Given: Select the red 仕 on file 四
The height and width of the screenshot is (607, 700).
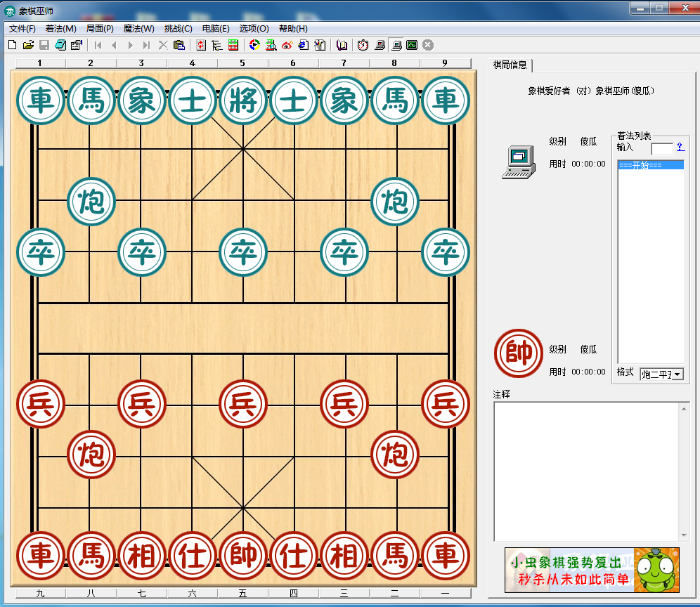Looking at the screenshot, I should click(x=294, y=556).
